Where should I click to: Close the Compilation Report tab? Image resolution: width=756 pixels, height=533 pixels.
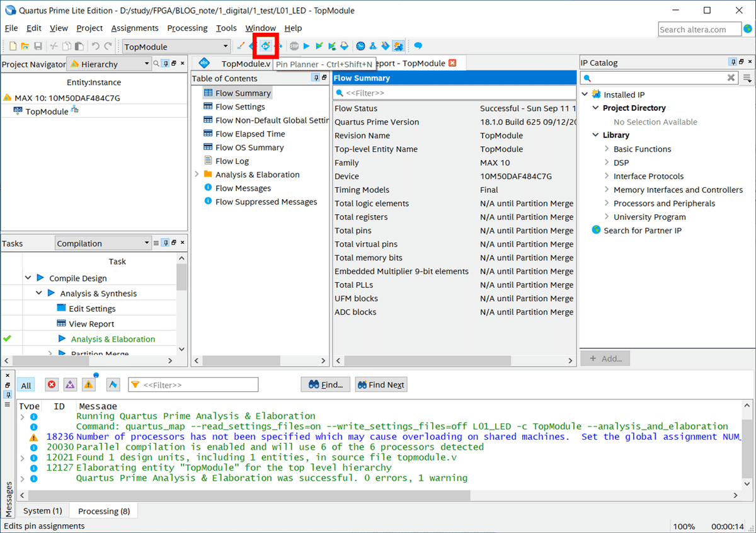[452, 63]
